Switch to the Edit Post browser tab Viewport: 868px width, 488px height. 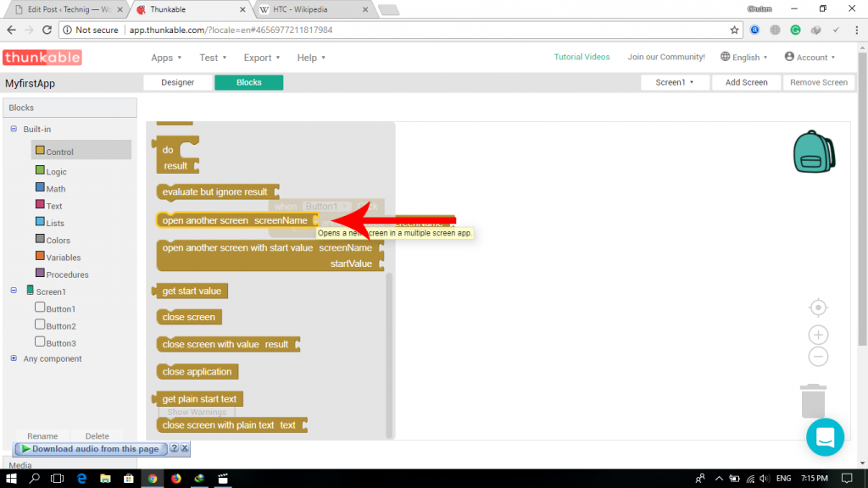click(70, 9)
